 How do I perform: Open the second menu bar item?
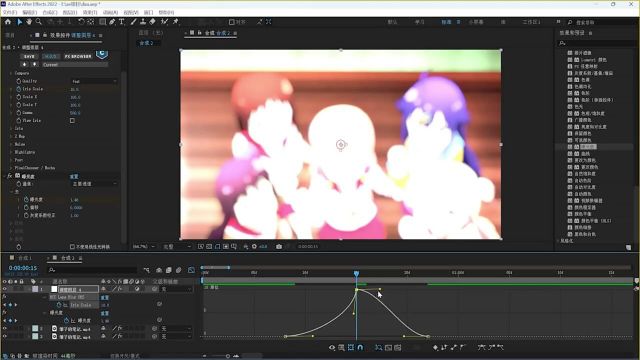tap(29, 13)
